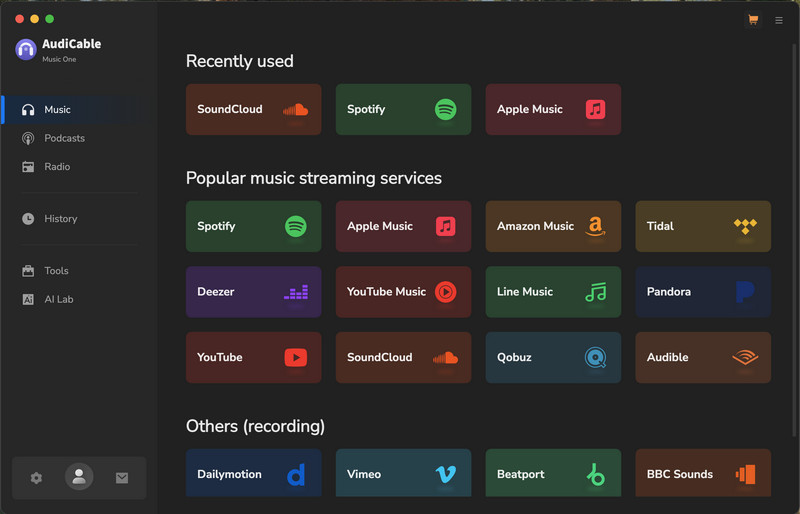Image resolution: width=800 pixels, height=514 pixels.
Task: Pick the Line Music card
Action: tap(554, 292)
